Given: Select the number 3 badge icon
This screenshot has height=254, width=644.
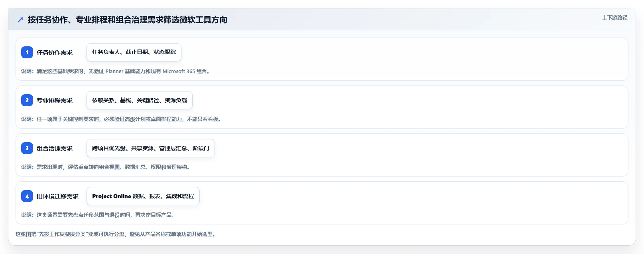Looking at the screenshot, I should 27,148.
